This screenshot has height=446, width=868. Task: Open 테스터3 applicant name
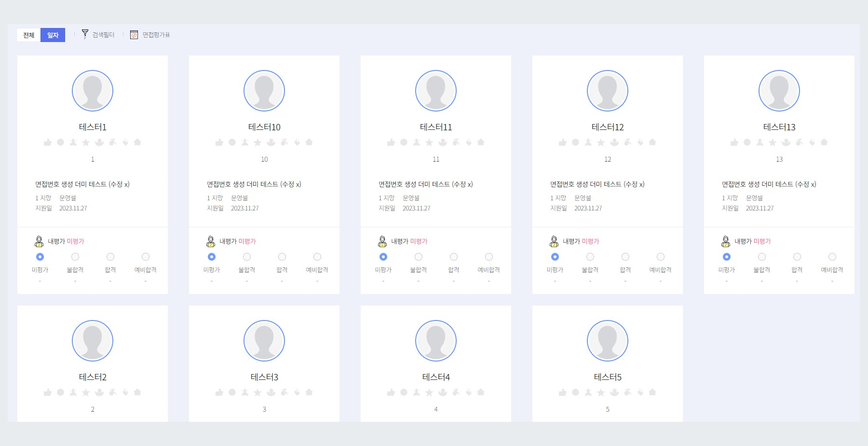click(264, 377)
